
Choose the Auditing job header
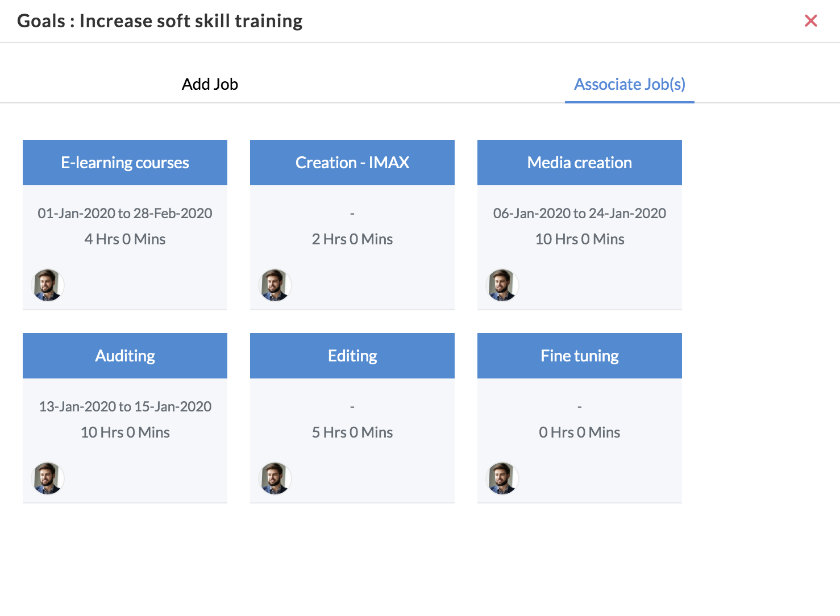click(125, 356)
